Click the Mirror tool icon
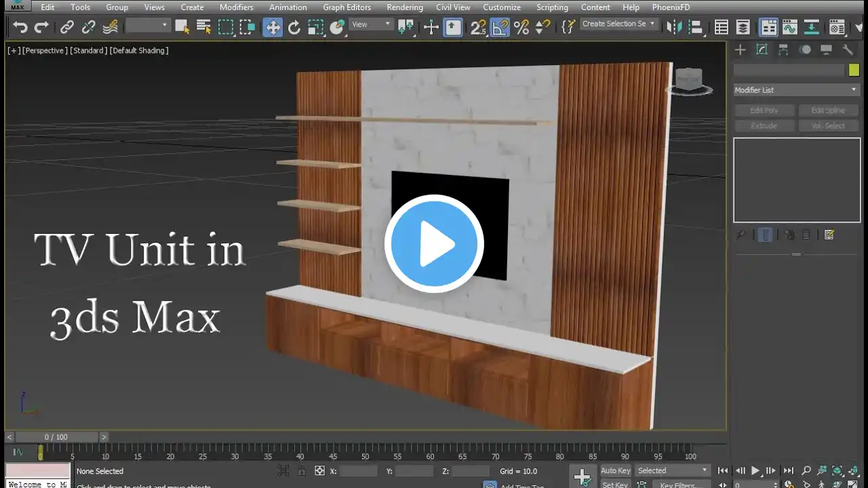This screenshot has width=868, height=488. pyautogui.click(x=674, y=27)
